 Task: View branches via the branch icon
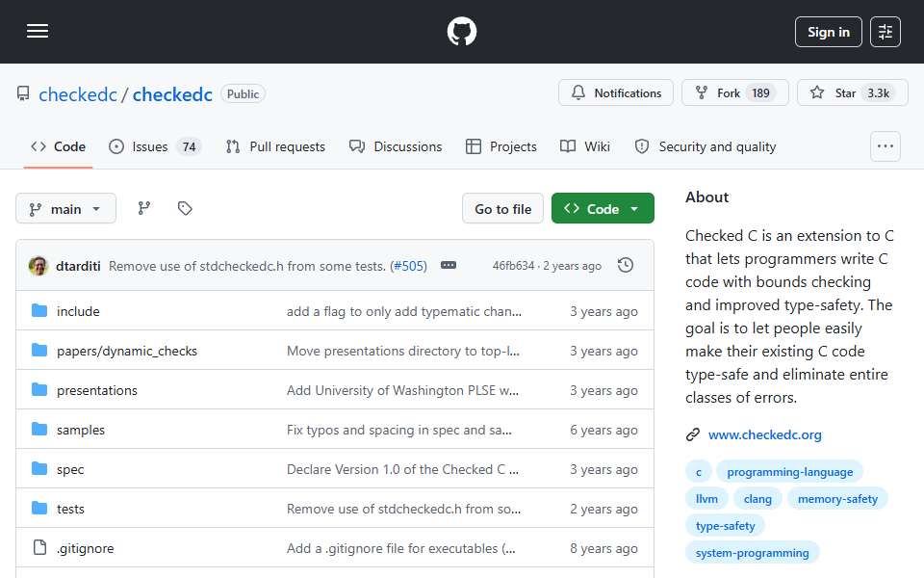tap(143, 208)
